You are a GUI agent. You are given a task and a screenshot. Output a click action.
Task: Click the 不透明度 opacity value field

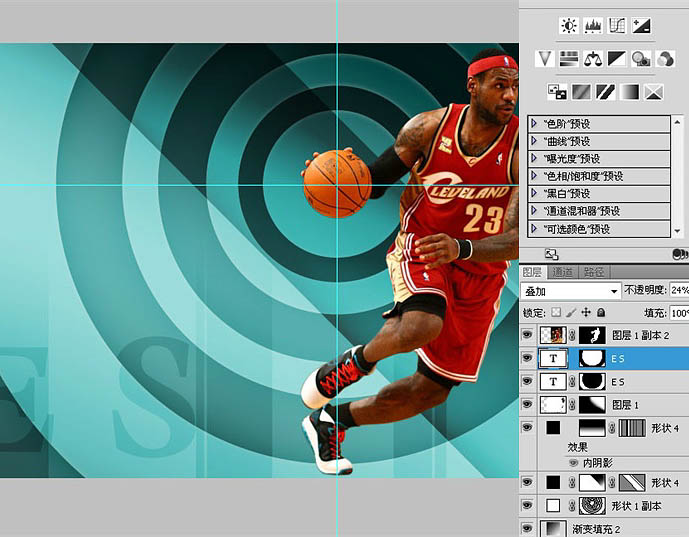click(x=679, y=290)
